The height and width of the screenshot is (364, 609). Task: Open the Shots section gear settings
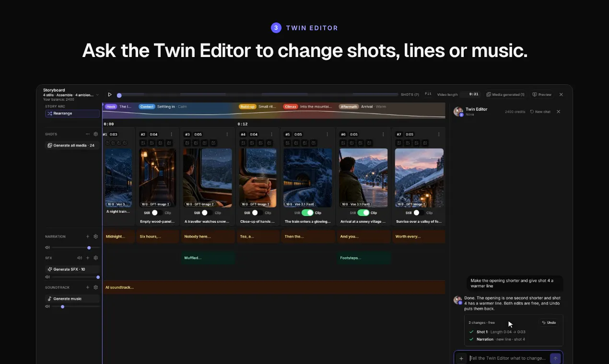click(96, 134)
